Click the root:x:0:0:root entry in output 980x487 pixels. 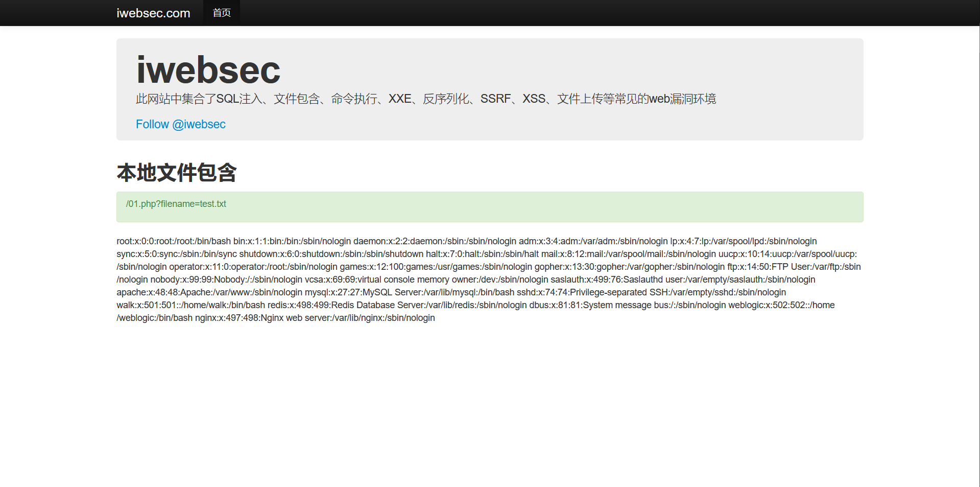tap(174, 241)
